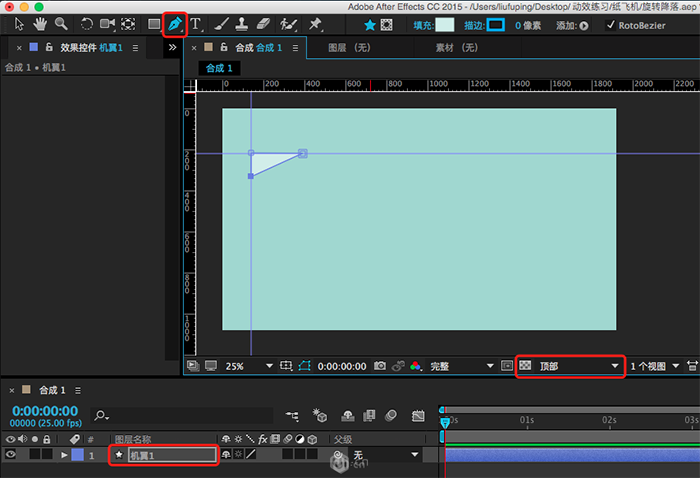The image size is (700, 478).
Task: Select the Hand tool
Action: pyautogui.click(x=40, y=24)
